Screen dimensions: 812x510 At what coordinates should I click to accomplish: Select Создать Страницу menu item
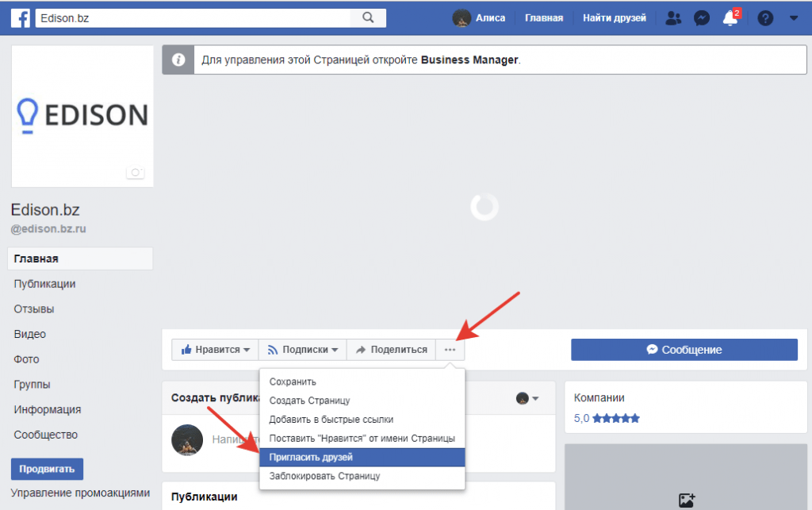(362, 401)
